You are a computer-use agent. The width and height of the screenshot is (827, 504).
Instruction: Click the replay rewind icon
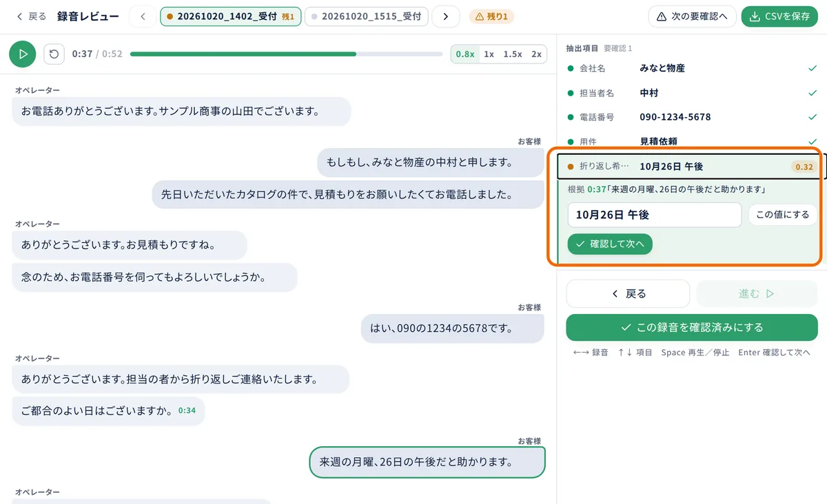coord(54,54)
